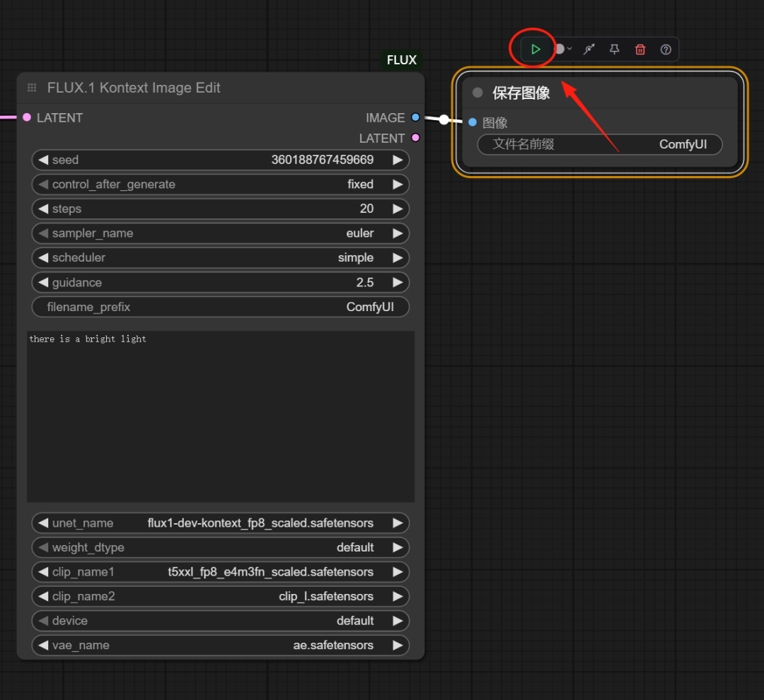The height and width of the screenshot is (700, 764).
Task: Open the node color circle dropdown in toolbar
Action: click(563, 49)
